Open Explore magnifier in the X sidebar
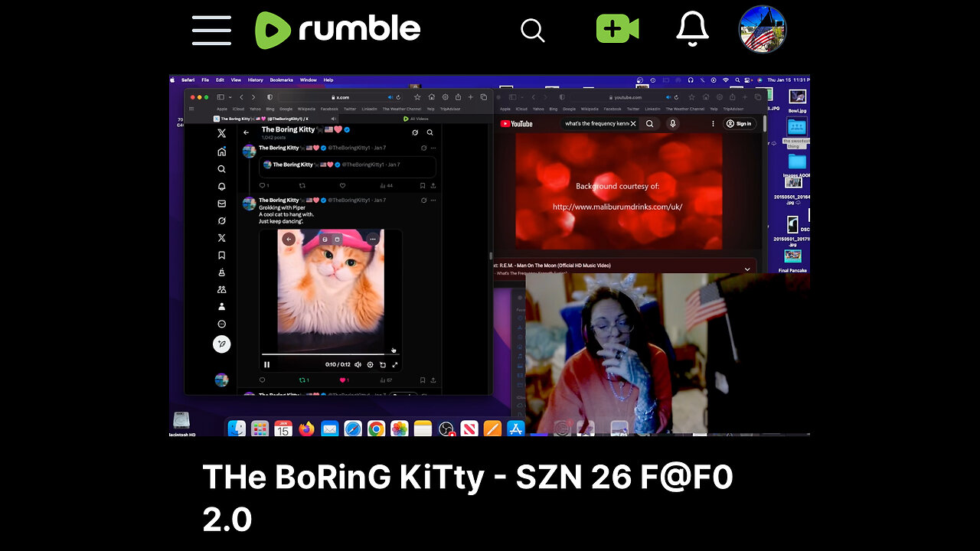980x551 pixels. [221, 169]
